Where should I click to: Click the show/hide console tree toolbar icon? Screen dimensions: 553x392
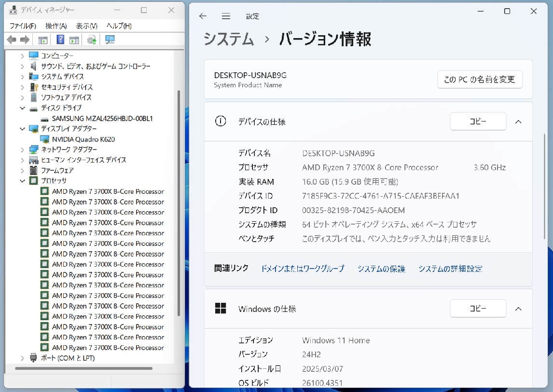pos(42,40)
